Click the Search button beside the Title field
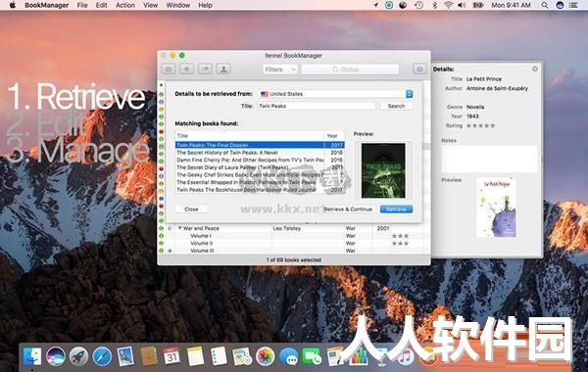 [x=396, y=106]
